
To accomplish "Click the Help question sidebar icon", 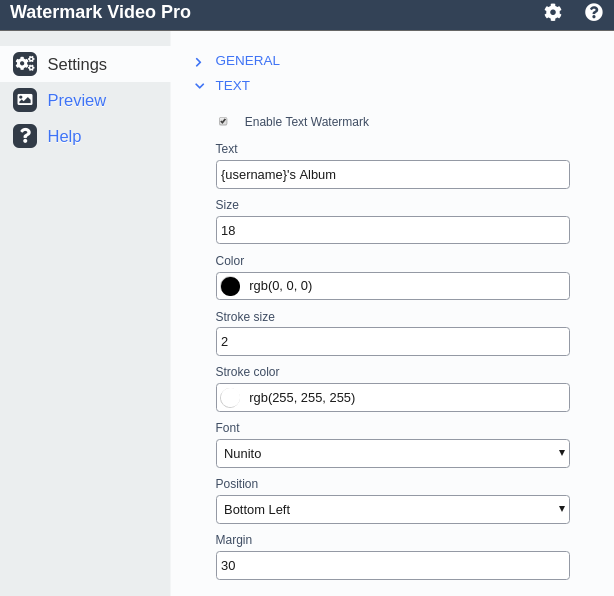I will pos(25,136).
